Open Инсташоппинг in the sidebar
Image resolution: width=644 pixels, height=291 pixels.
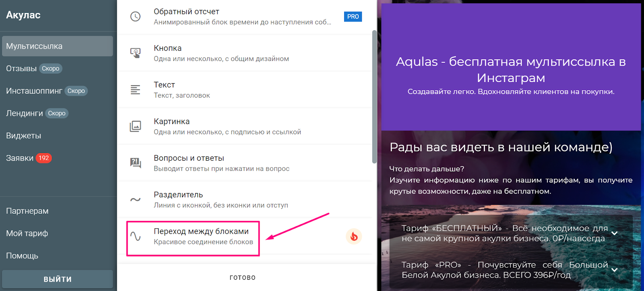(x=34, y=91)
